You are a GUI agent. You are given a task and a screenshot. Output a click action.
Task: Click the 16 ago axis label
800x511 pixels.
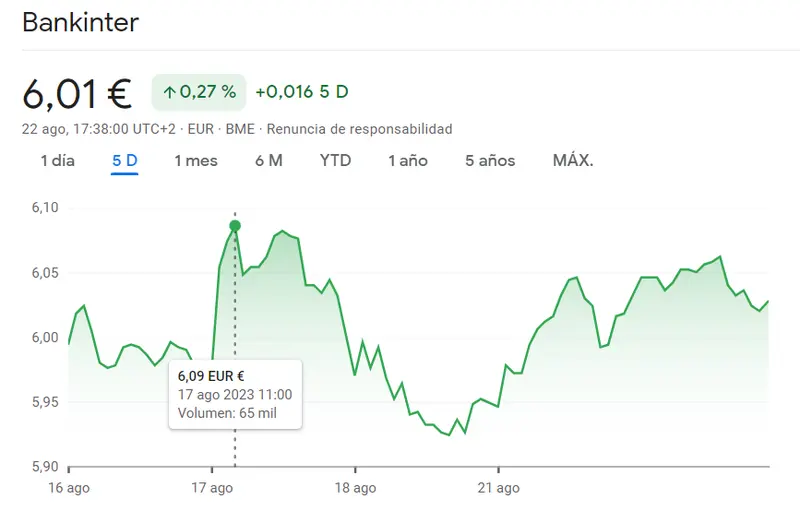69,488
